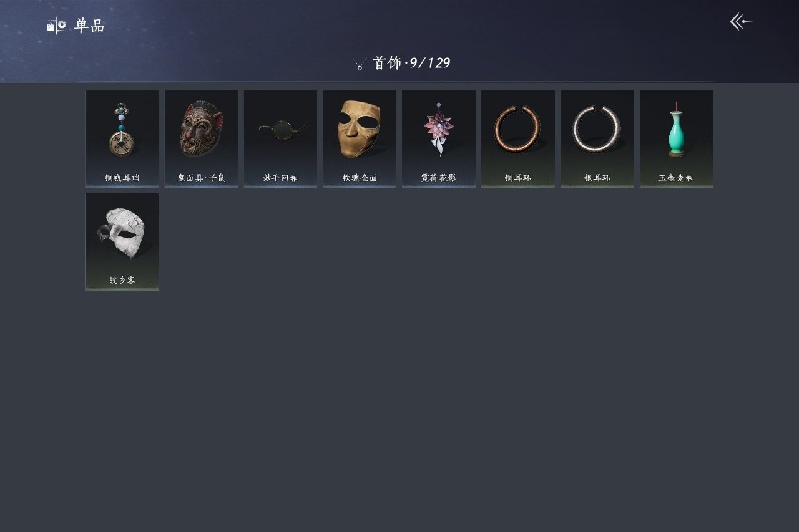The image size is (799, 532).
Task: Choose the 故乡客 item card
Action: pyautogui.click(x=122, y=241)
